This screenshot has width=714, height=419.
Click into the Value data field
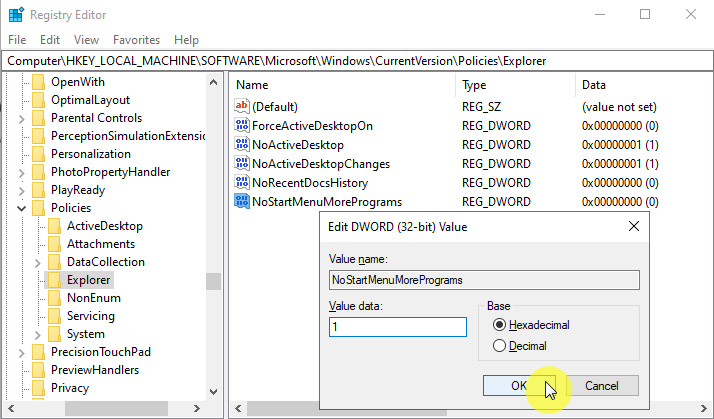coord(397,327)
